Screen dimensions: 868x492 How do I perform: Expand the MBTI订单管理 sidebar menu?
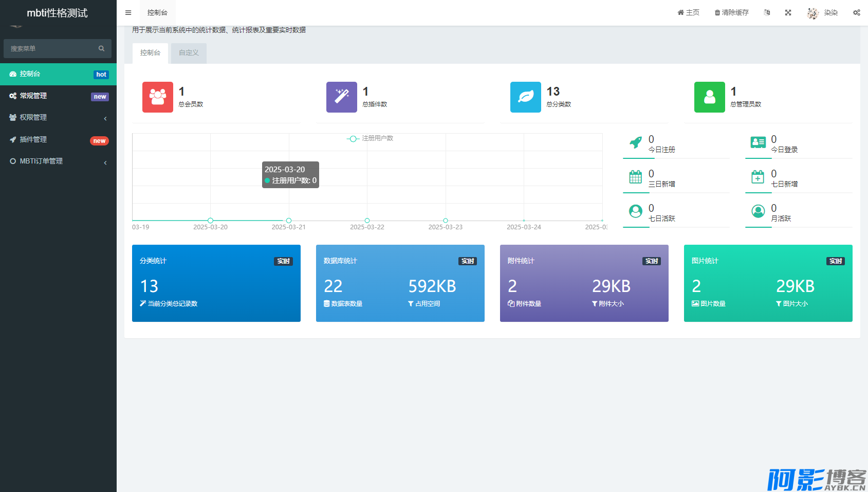tap(58, 161)
